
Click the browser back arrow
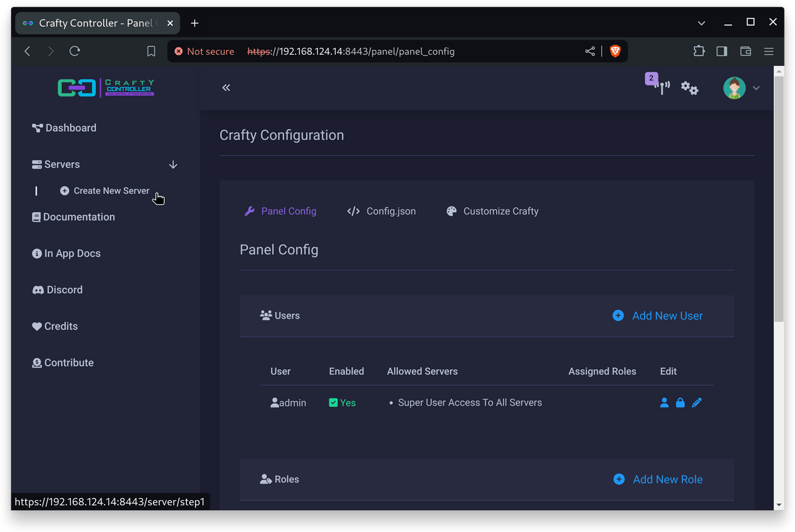tap(27, 52)
